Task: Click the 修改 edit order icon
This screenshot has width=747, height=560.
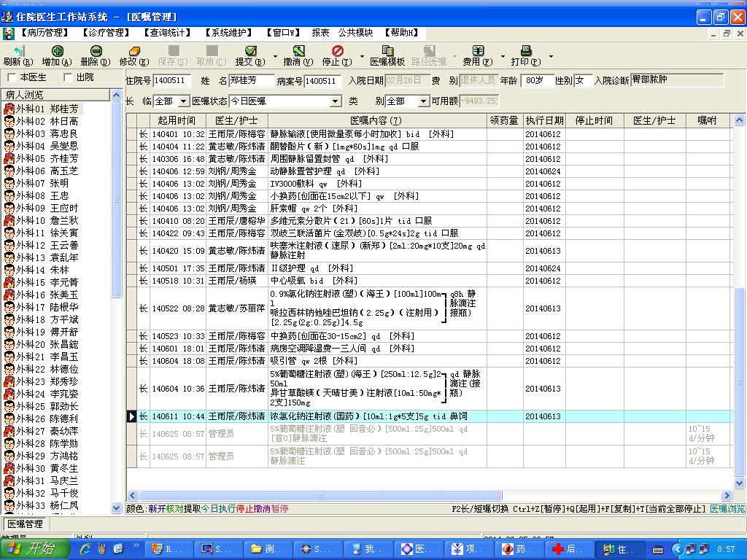Action: click(x=135, y=51)
